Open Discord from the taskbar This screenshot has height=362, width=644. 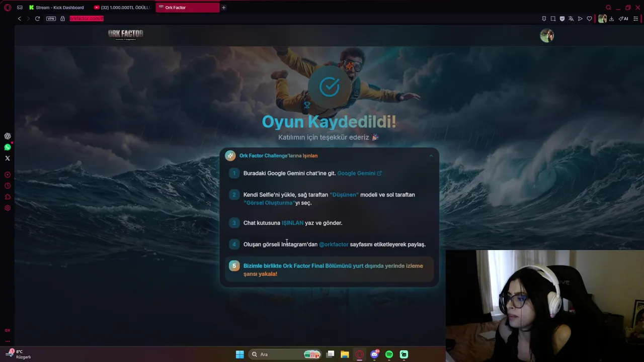(374, 354)
